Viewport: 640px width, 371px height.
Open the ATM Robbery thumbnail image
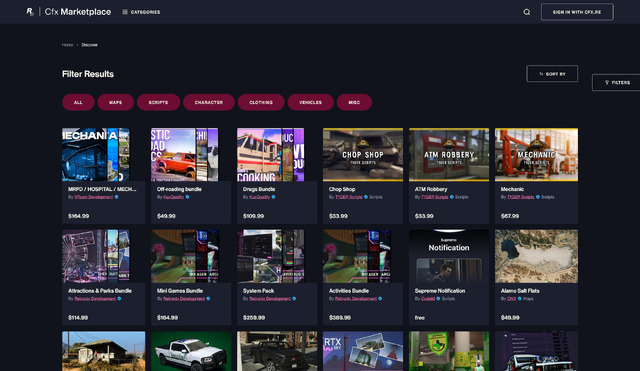[449, 155]
